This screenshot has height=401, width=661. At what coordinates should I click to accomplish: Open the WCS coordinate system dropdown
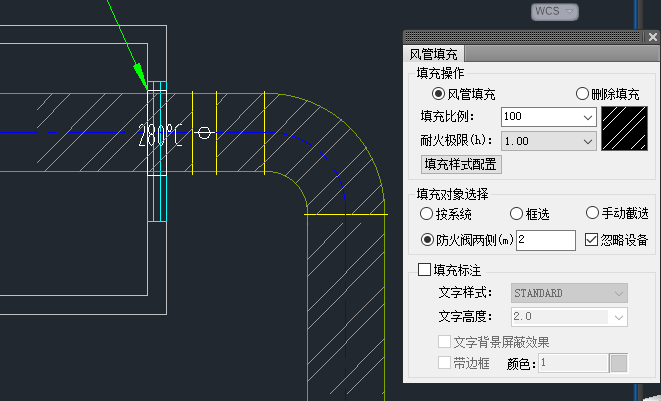567,11
